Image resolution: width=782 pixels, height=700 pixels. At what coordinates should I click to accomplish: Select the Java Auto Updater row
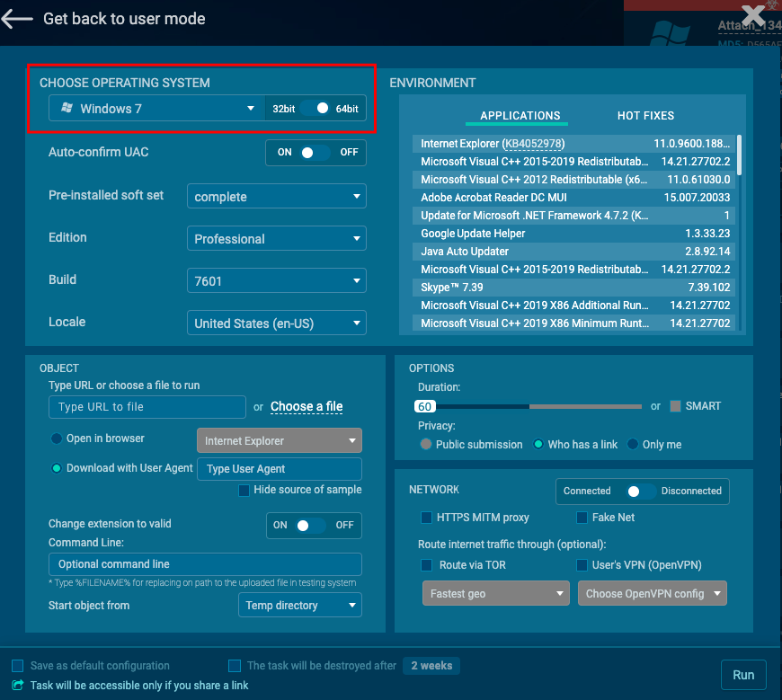(573, 252)
